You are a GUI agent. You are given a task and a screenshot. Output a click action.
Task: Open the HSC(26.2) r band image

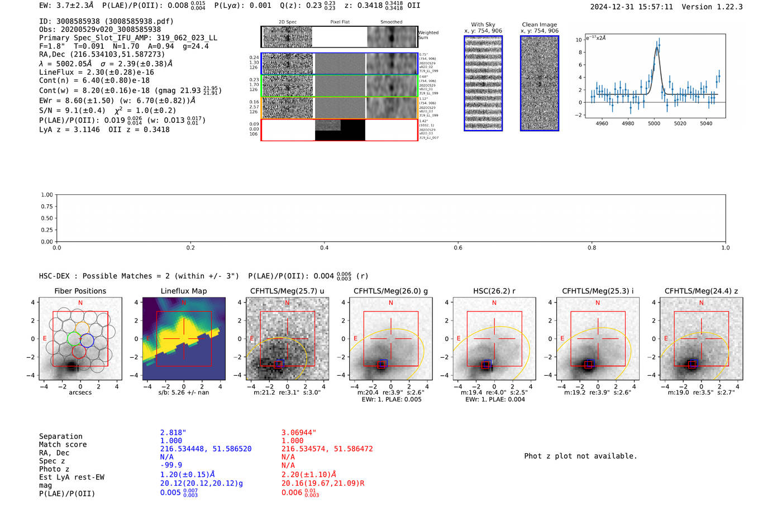(494, 338)
